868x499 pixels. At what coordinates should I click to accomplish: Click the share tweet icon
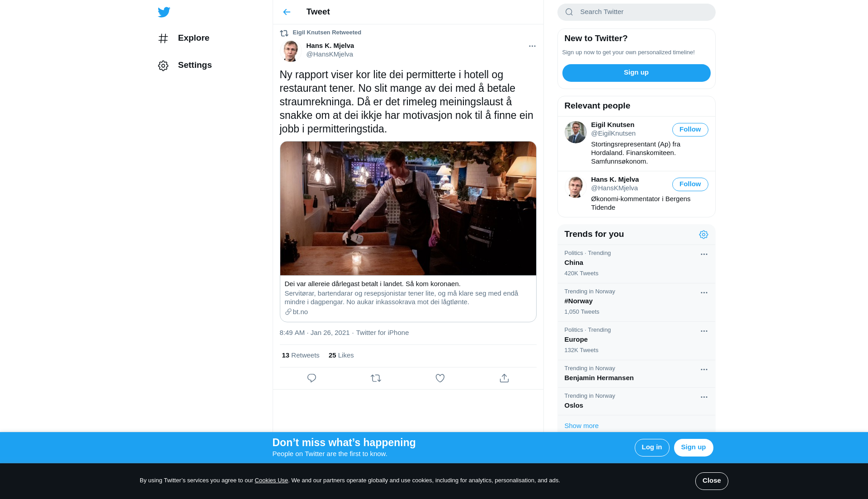click(504, 378)
